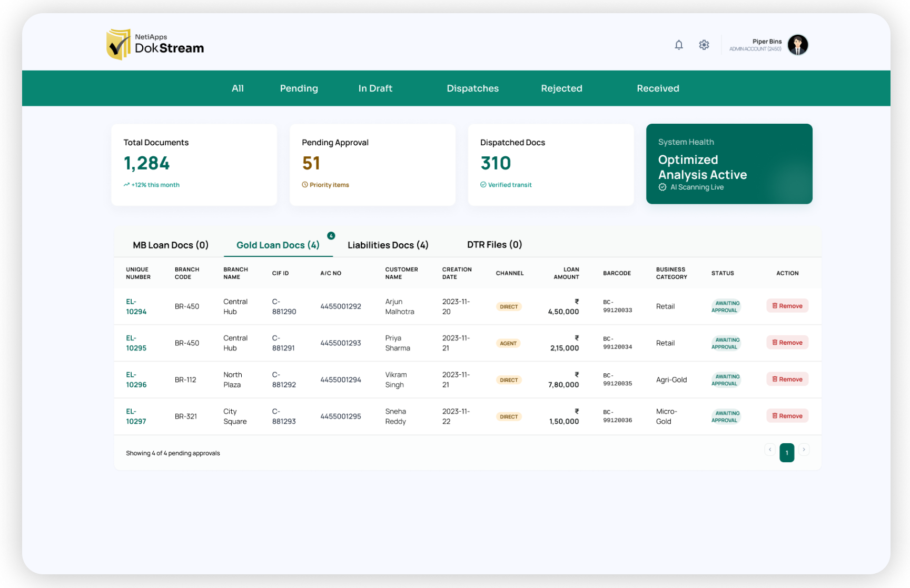Viewport: 910px width, 588px height.
Task: Click the trash icon in Arjun Malhotra's Remove button
Action: (775, 305)
